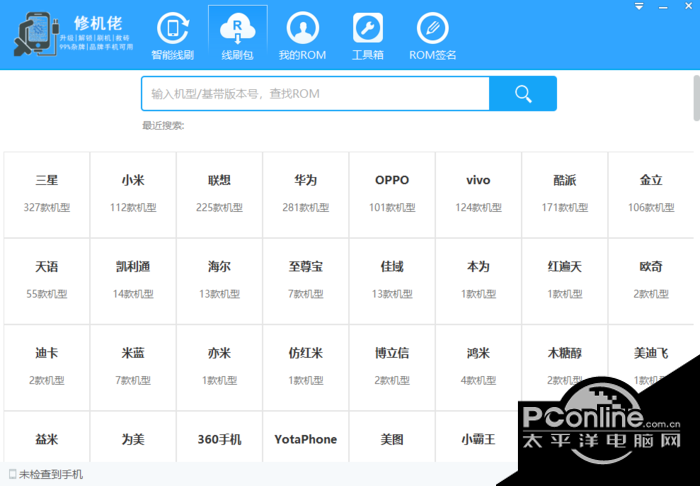700x486 pixels.
Task: Choose the 海尔 brand tile
Action: click(219, 281)
